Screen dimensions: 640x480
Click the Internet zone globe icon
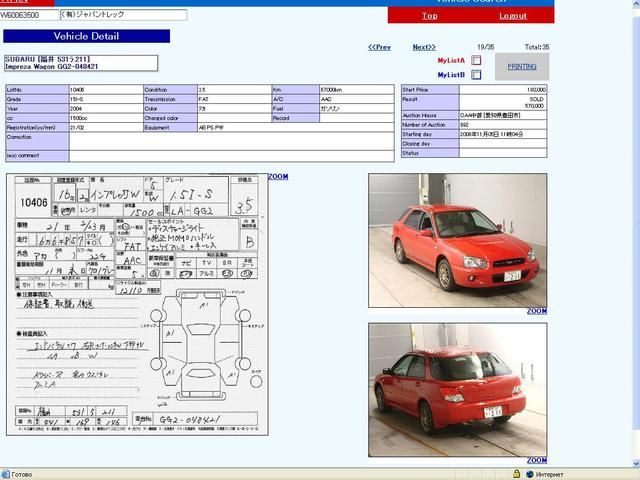(530, 474)
